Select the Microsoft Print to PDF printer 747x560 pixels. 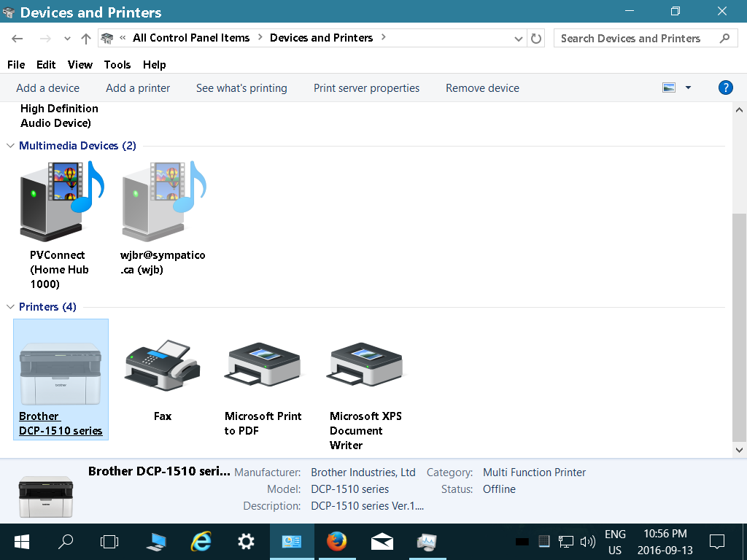pyautogui.click(x=263, y=365)
